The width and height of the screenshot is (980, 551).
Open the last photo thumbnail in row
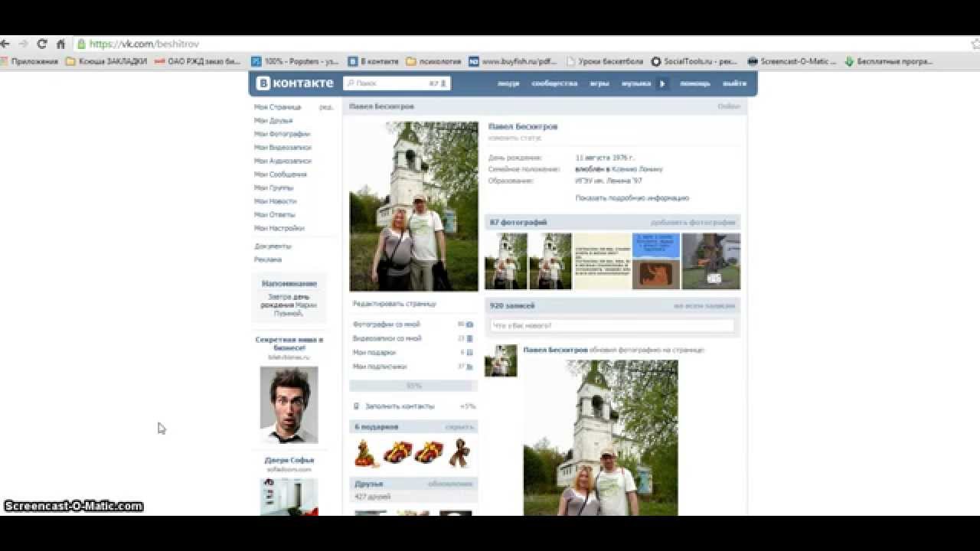click(x=711, y=261)
